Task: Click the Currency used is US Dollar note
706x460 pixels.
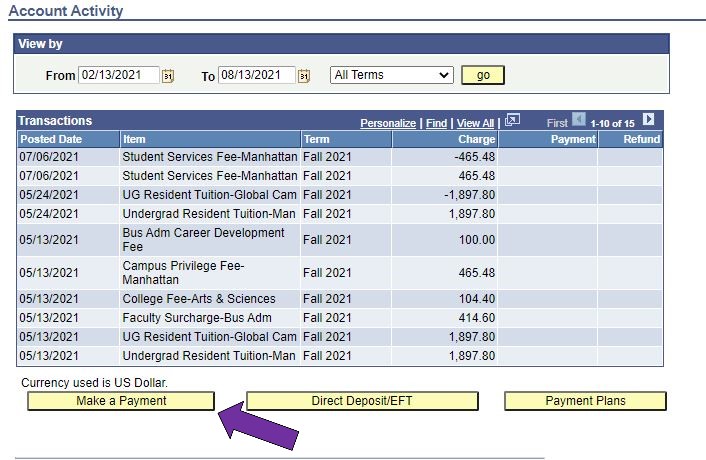Action: [x=94, y=383]
